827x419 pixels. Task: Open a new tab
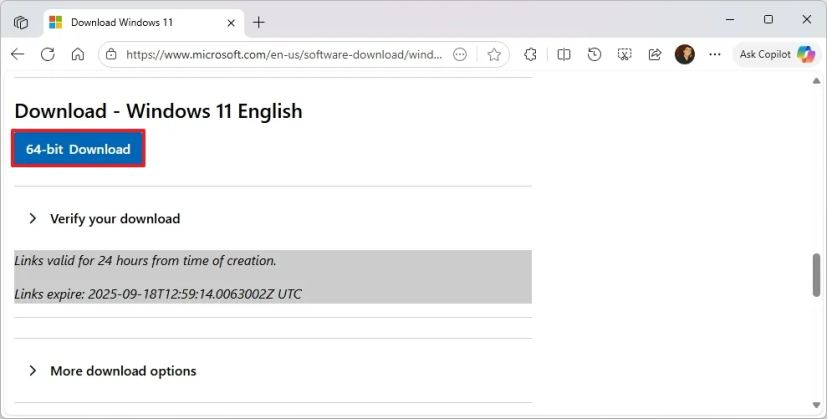[x=259, y=22]
